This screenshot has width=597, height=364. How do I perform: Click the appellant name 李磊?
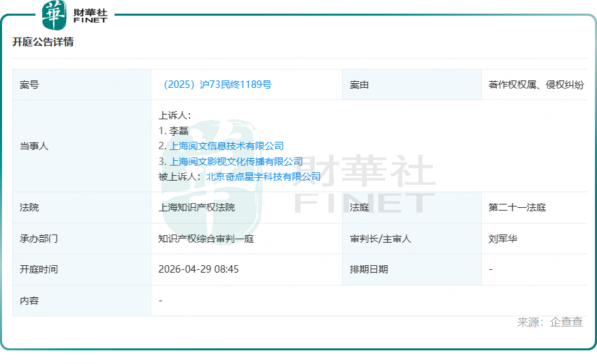tap(179, 131)
